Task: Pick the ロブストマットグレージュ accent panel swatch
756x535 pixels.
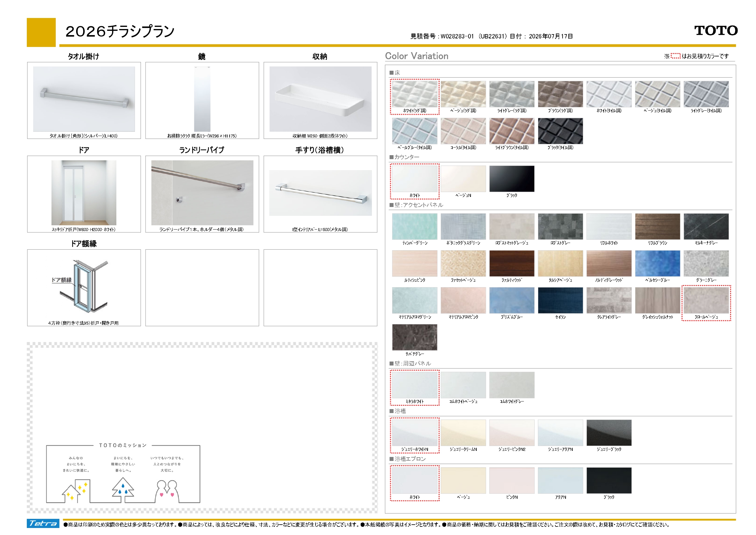Action: tap(512, 226)
